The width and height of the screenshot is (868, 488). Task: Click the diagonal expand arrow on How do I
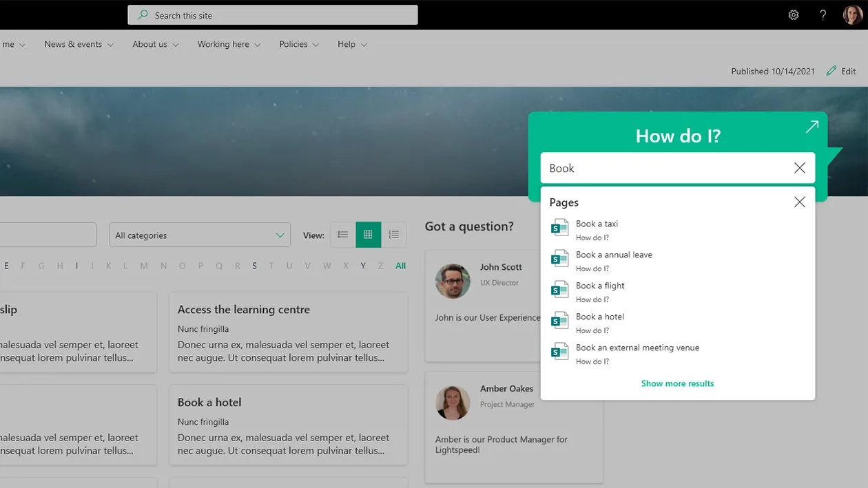coord(812,127)
